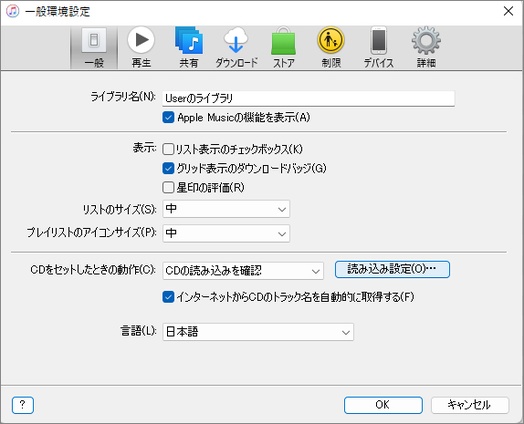Enable 星印の評価 checkbox
524x424 pixels.
coord(168,188)
